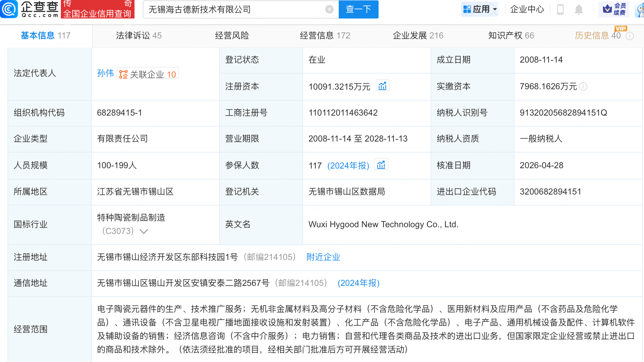The image size is (644, 362).
Task: Open the 经营风险 tab
Action: [232, 36]
